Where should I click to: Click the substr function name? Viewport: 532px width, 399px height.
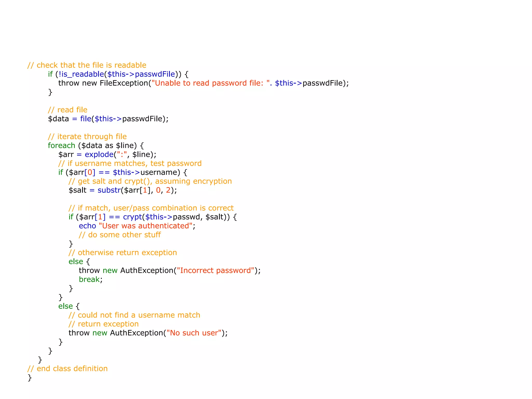109,190
